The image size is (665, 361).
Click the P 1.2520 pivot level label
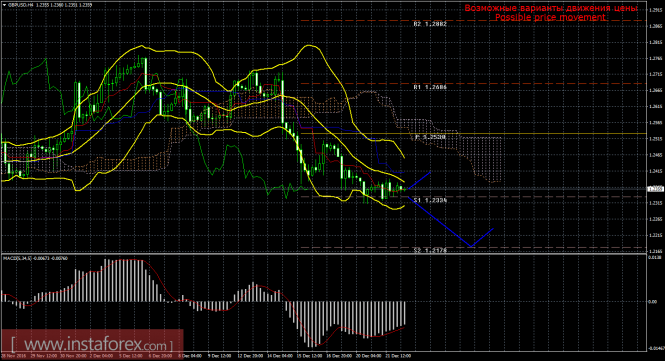430,137
